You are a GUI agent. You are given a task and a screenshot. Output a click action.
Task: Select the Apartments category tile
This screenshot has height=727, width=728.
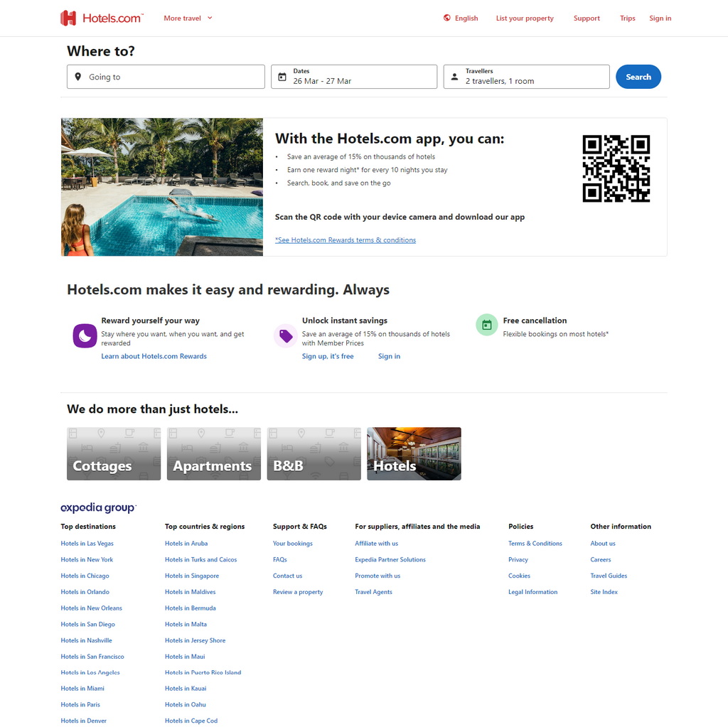213,453
